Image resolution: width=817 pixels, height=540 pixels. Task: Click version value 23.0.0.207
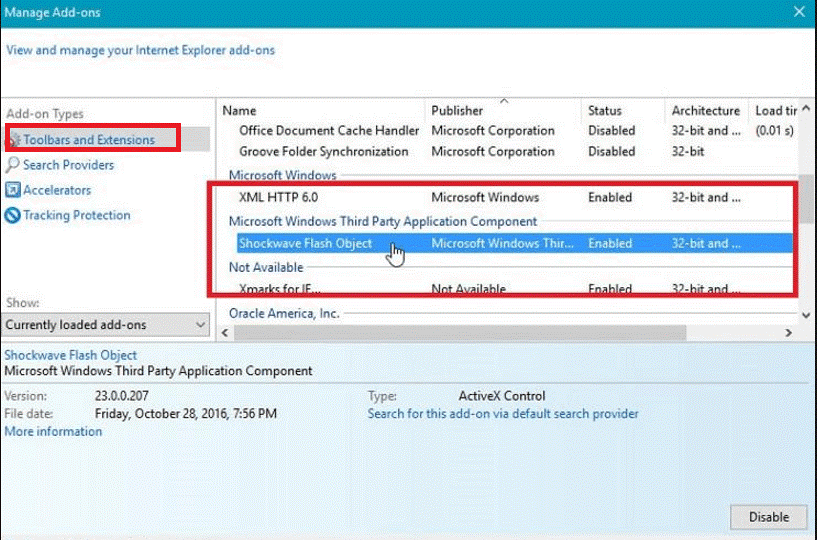click(x=121, y=396)
